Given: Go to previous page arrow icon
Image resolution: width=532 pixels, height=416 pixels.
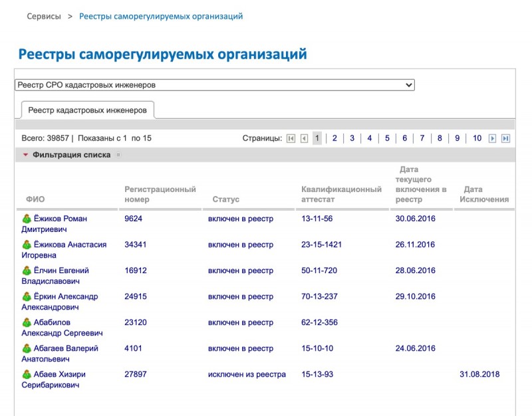Looking at the screenshot, I should [304, 138].
